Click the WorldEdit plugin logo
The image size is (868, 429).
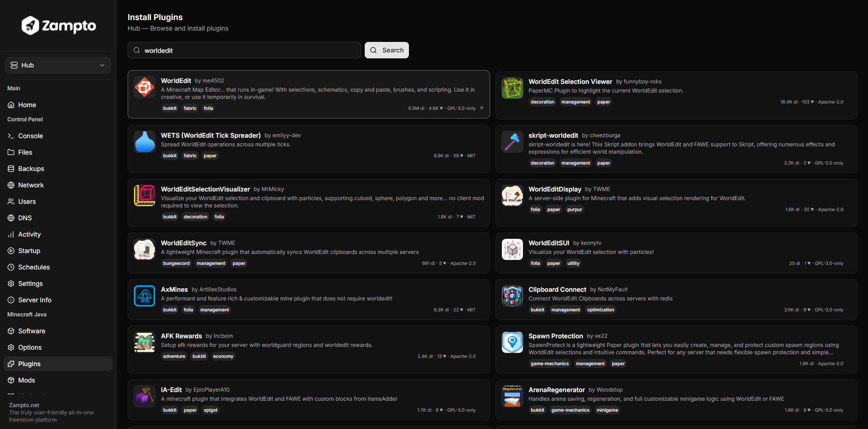pyautogui.click(x=145, y=87)
